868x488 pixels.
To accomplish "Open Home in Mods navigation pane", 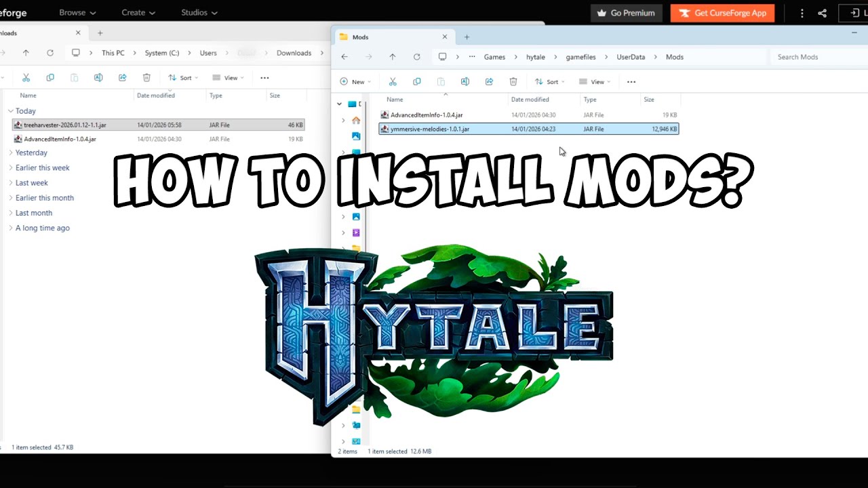I will (356, 121).
